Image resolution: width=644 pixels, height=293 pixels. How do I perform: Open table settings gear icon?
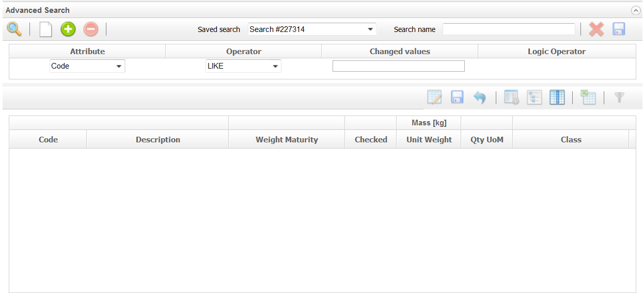(511, 97)
